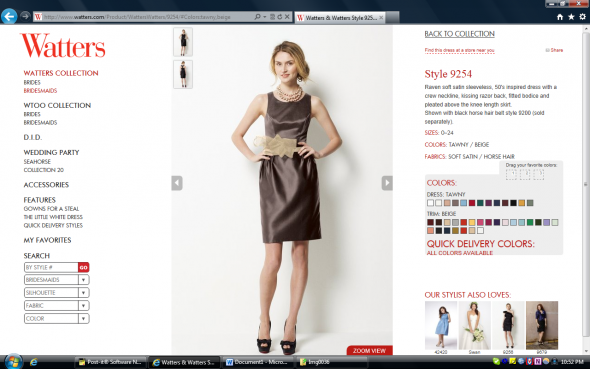Viewport: 590px width, 369px height.
Task: Click Find this dress at a store link
Action: [x=459, y=50]
